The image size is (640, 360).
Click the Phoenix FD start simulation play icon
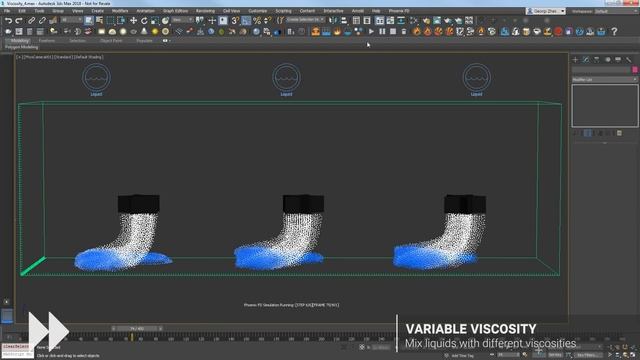[x=371, y=31]
